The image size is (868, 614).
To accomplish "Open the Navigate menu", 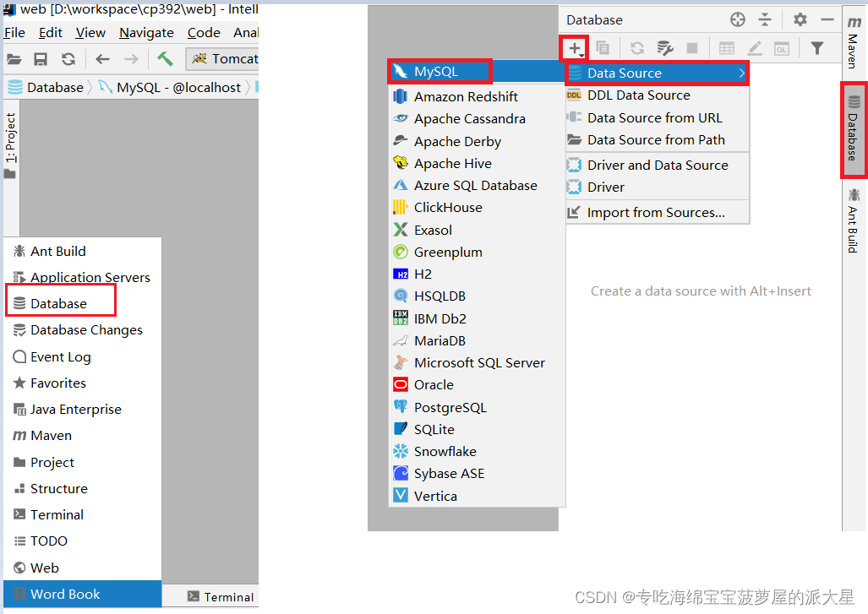I will pos(146,33).
